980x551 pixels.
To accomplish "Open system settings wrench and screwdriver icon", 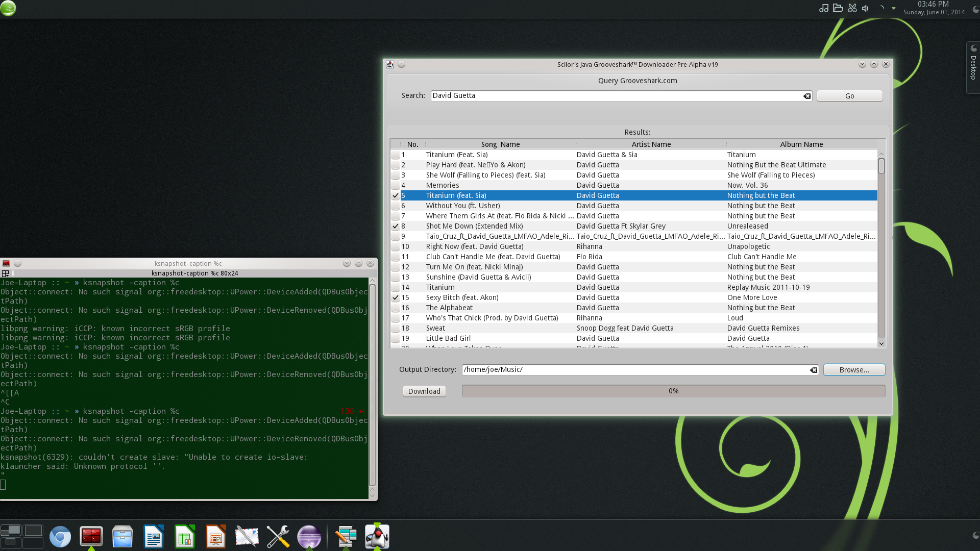I will pos(278,537).
